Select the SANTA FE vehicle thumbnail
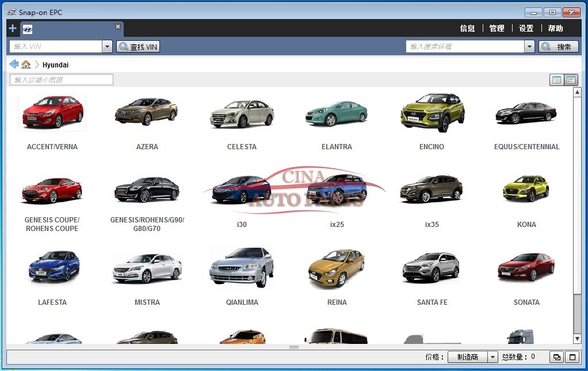The image size is (588, 371). [x=432, y=268]
